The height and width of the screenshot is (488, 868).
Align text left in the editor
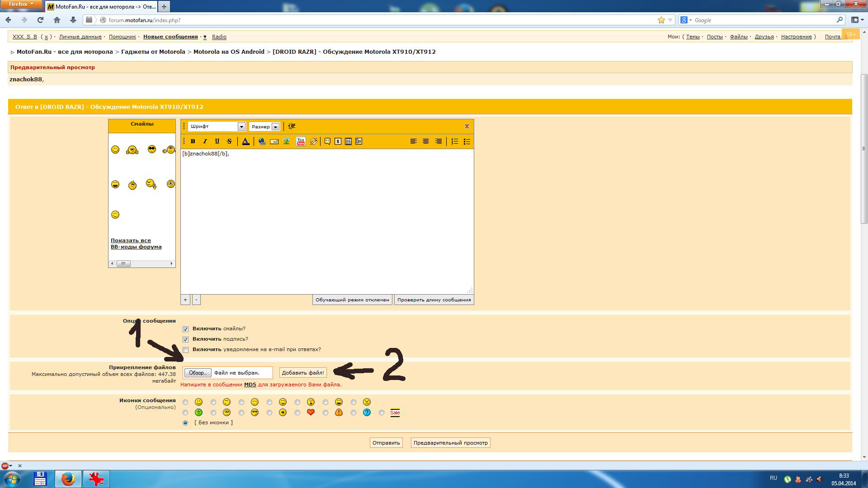(413, 141)
